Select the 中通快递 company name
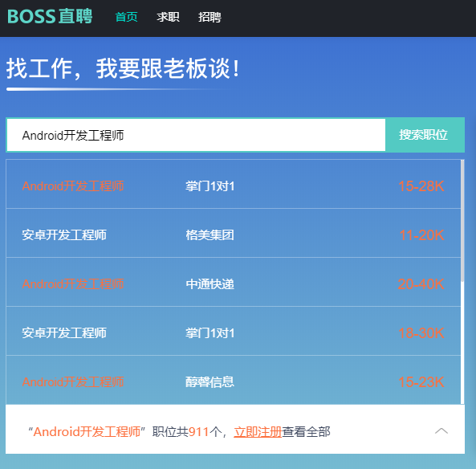The width and height of the screenshot is (476, 469). tap(210, 284)
